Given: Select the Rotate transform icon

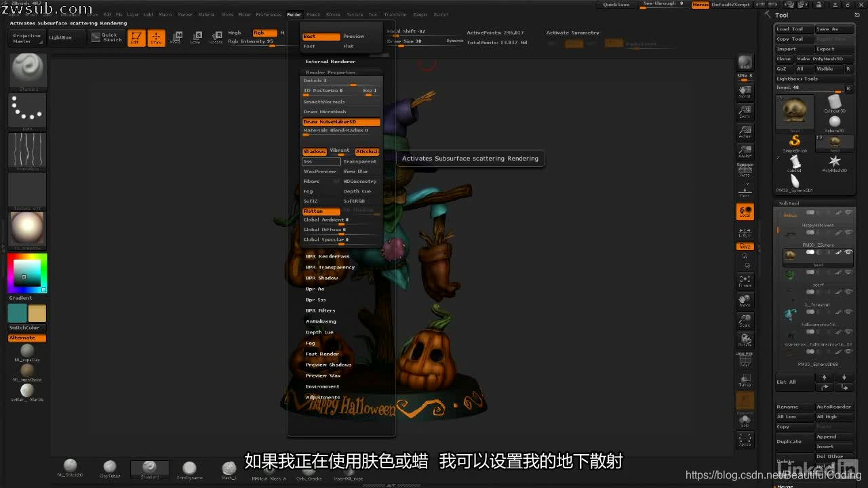Looking at the screenshot, I should point(216,38).
